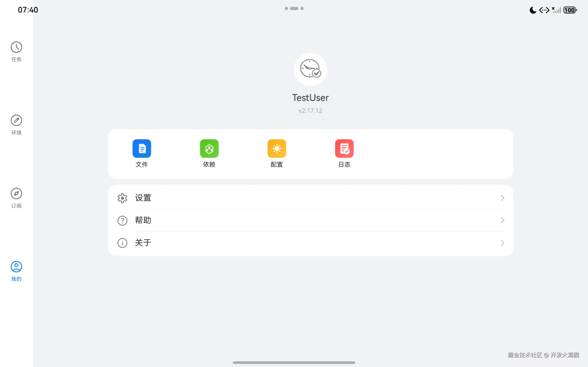The height and width of the screenshot is (367, 588).
Task: Click the TestUser username
Action: pyautogui.click(x=310, y=97)
